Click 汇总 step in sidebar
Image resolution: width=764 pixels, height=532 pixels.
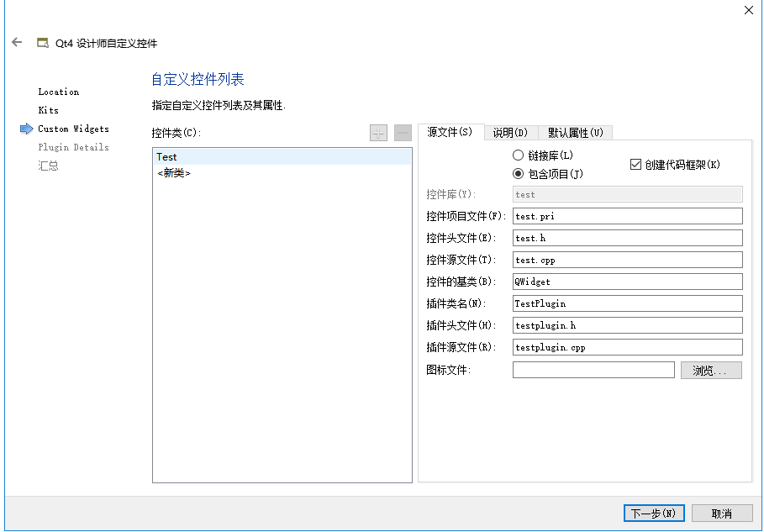click(48, 166)
